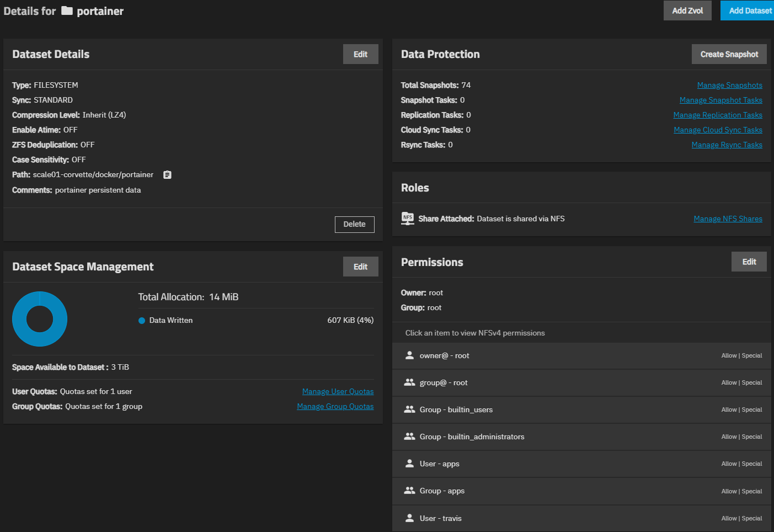Viewport: 774px width, 532px height.
Task: Click the Add Dataset button
Action: (x=748, y=10)
